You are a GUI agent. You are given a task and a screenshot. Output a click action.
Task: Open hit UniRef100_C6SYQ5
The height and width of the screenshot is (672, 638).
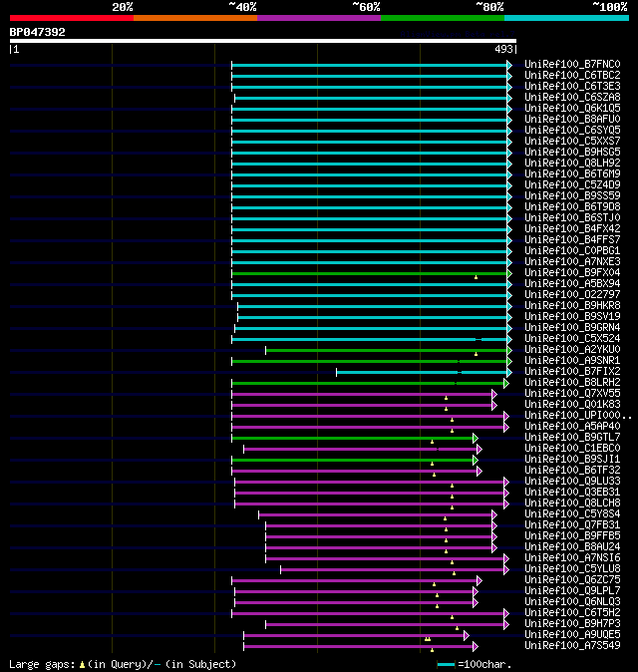click(x=572, y=130)
